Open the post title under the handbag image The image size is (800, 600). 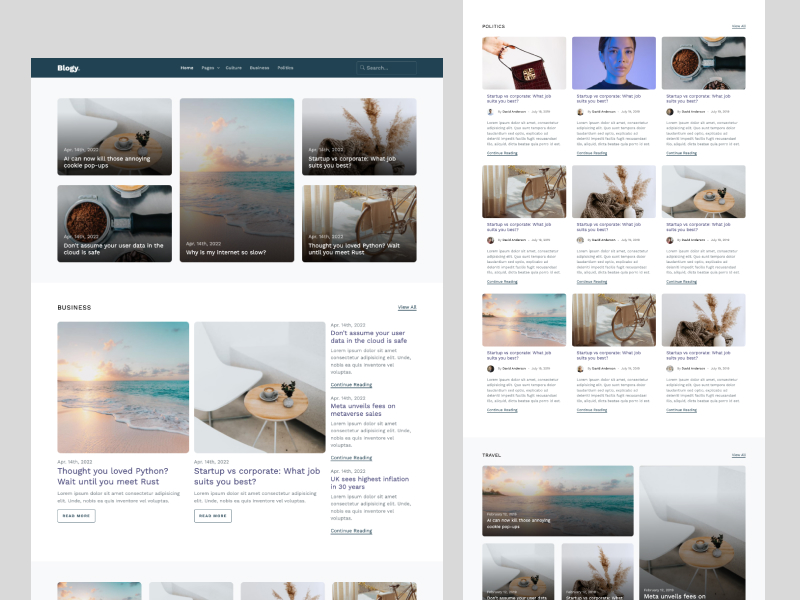(x=519, y=98)
